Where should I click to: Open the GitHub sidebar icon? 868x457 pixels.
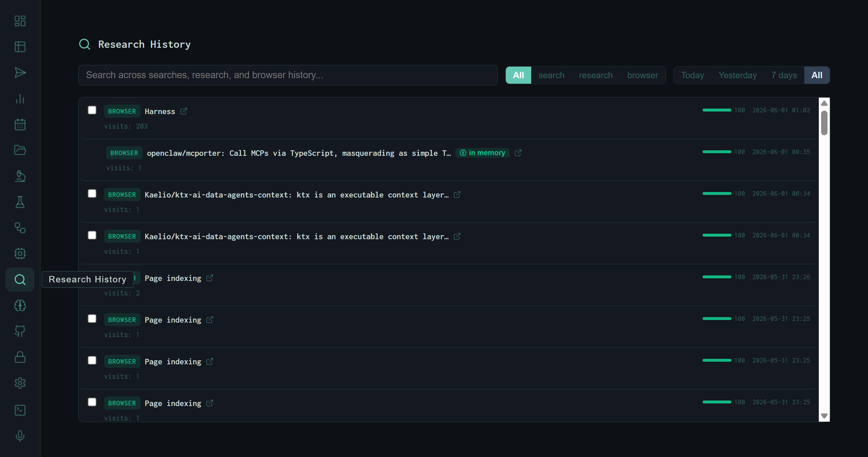20,331
